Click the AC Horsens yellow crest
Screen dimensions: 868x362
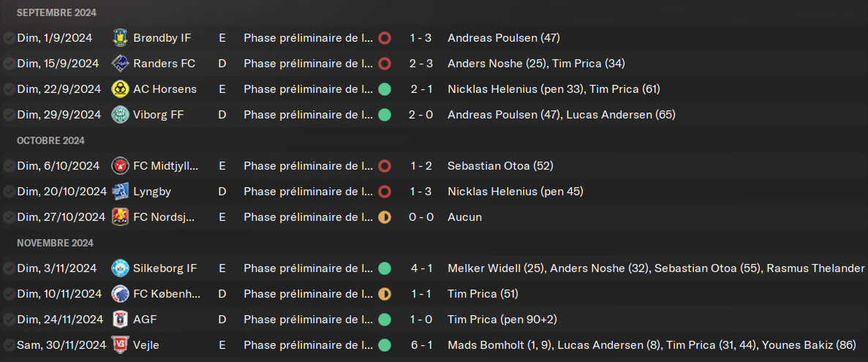120,89
